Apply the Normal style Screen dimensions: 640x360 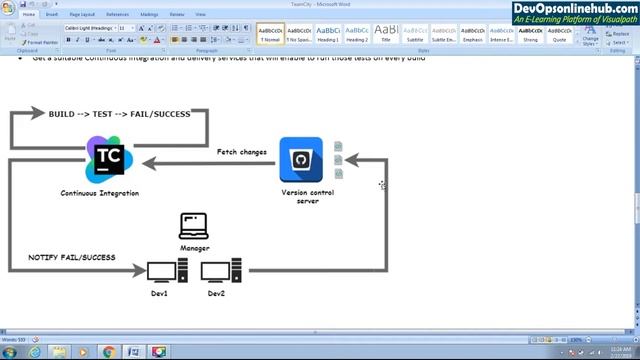coord(270,33)
